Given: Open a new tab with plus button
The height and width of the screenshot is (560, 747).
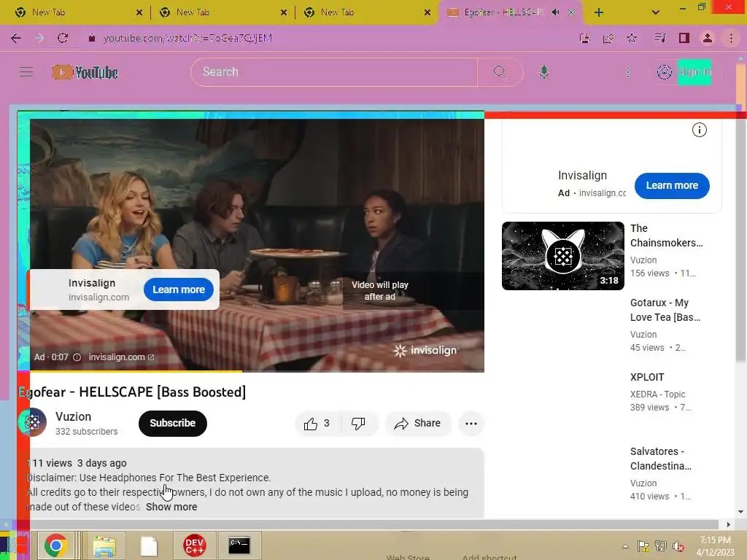Looking at the screenshot, I should (599, 12).
